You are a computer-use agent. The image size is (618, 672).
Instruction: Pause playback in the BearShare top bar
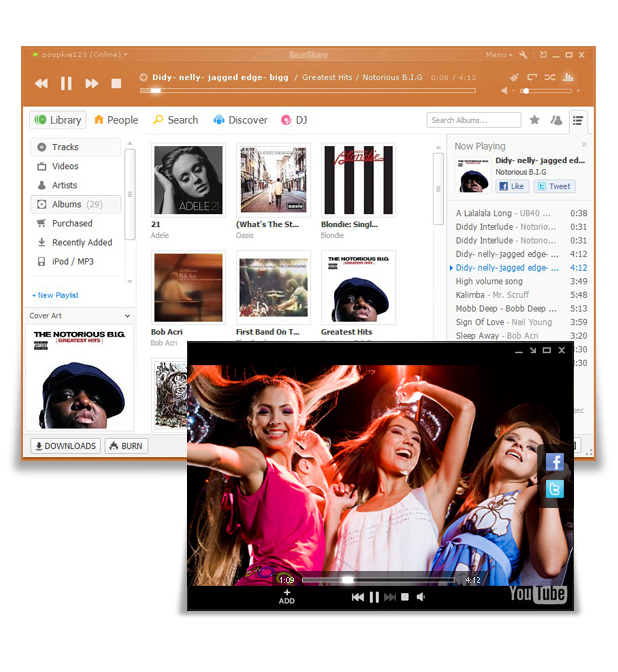click(66, 83)
